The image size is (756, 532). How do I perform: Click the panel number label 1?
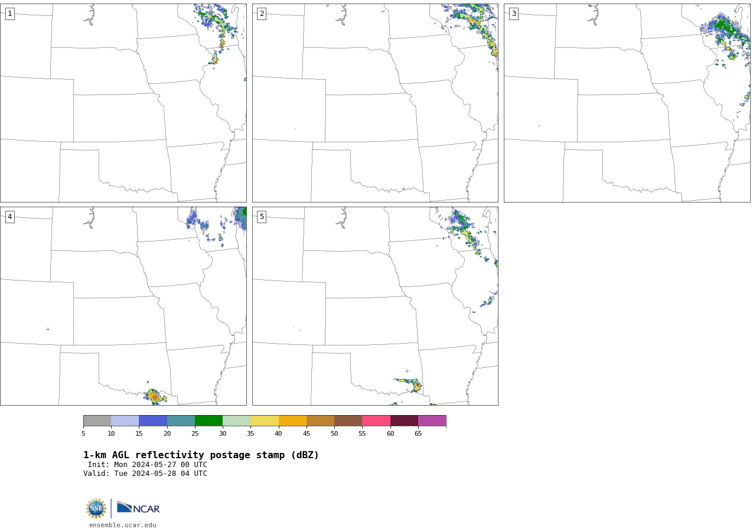(x=10, y=14)
